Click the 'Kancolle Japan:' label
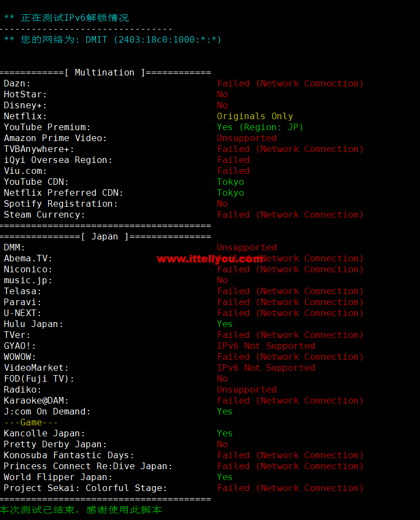 coord(44,434)
